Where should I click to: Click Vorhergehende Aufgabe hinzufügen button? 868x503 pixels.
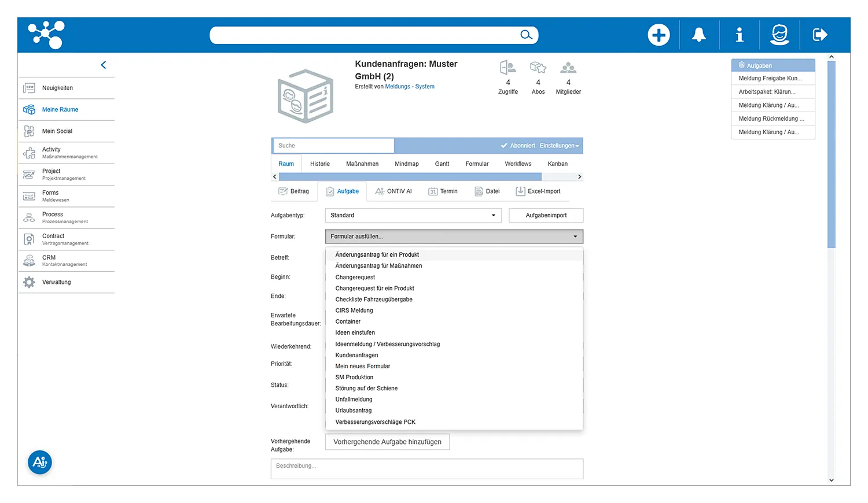click(387, 442)
